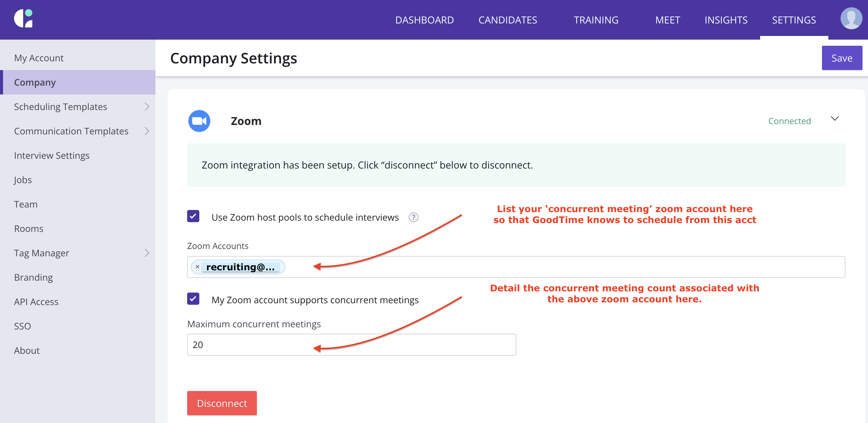Viewport: 868px width, 423px height.
Task: Click the GoodTime logo icon
Action: [x=23, y=19]
